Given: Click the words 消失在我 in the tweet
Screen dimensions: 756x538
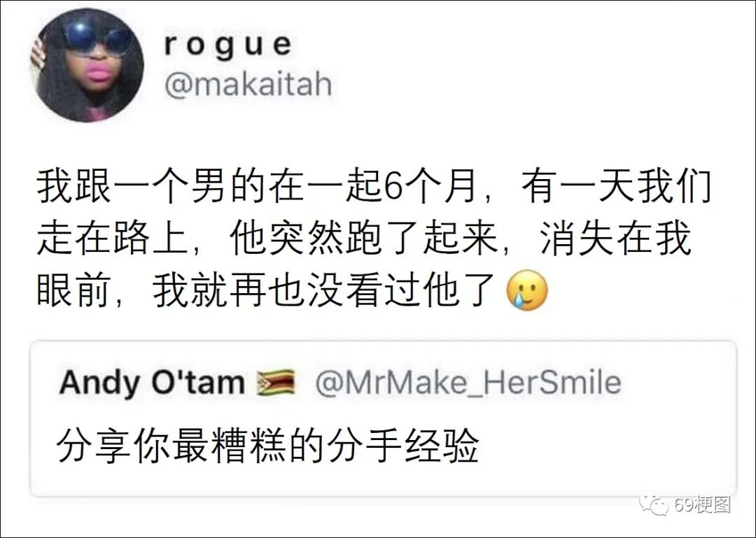Looking at the screenshot, I should [615, 239].
